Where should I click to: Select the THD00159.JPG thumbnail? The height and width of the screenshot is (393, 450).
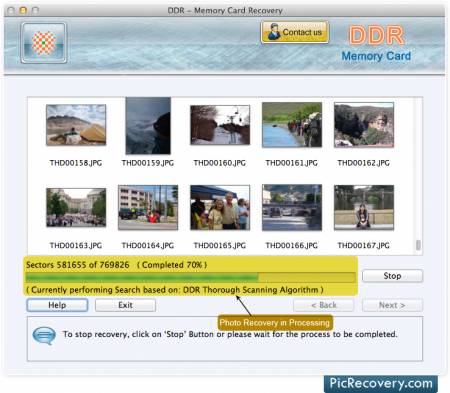(x=148, y=126)
